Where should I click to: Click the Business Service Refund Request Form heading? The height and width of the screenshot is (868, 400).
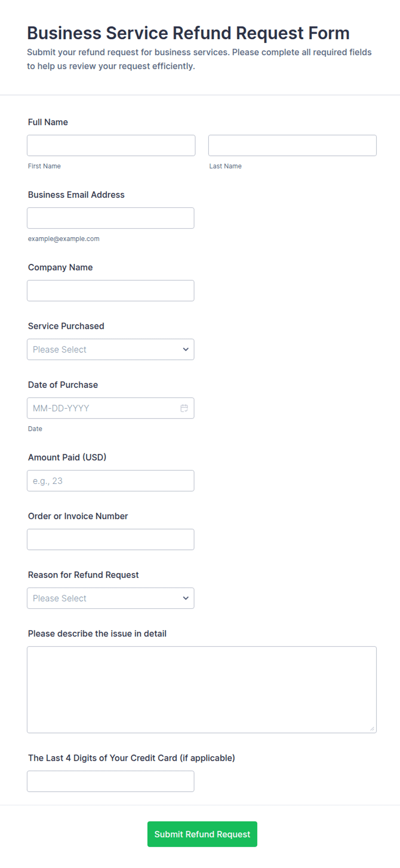click(188, 33)
